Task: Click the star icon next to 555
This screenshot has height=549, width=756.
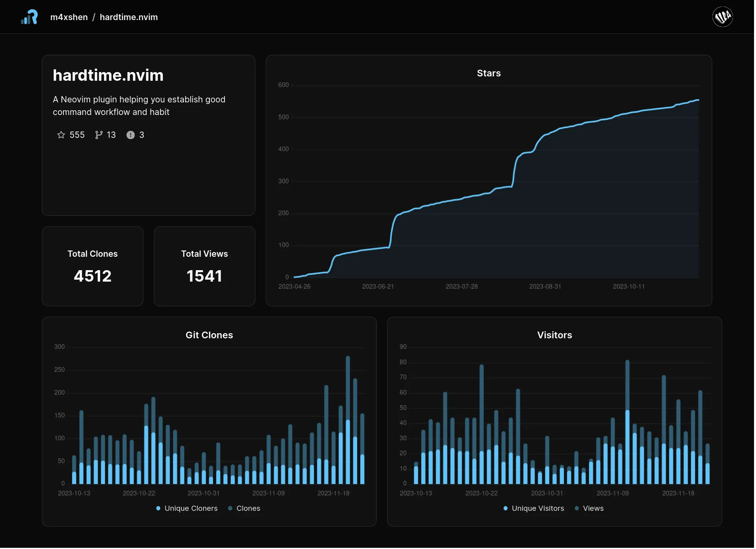Action: pyautogui.click(x=61, y=135)
